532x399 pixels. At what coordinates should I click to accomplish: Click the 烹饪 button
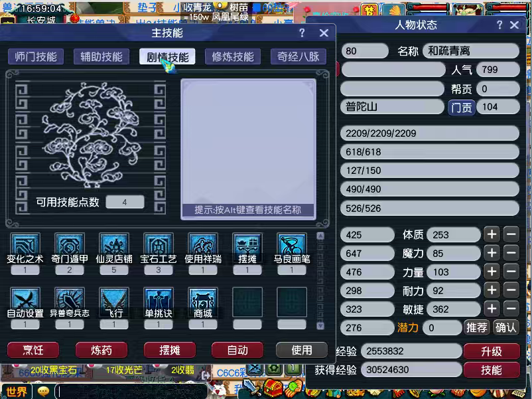click(33, 350)
